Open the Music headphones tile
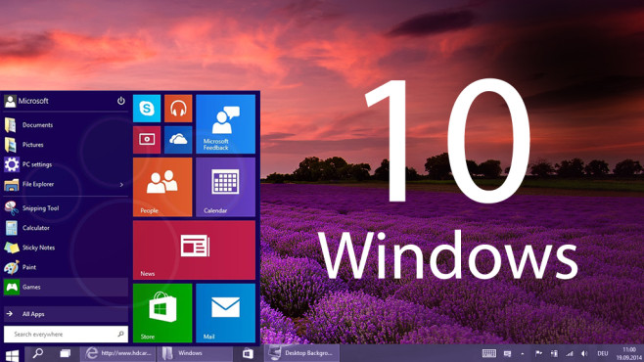644x362 pixels. click(x=178, y=109)
